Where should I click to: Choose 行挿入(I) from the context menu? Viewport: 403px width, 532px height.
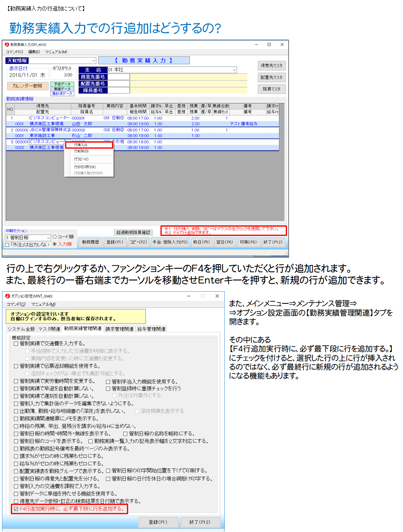pyautogui.click(x=89, y=145)
